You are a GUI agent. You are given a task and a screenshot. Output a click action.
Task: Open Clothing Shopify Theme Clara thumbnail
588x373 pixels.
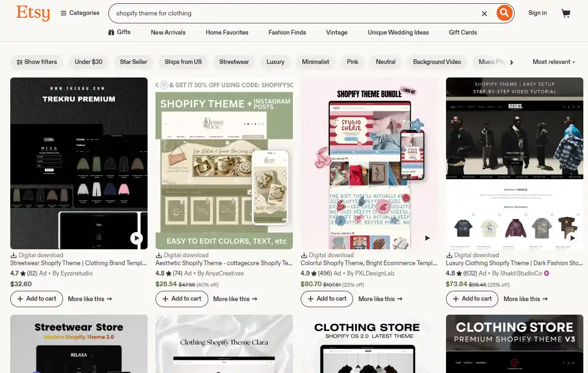[224, 344]
